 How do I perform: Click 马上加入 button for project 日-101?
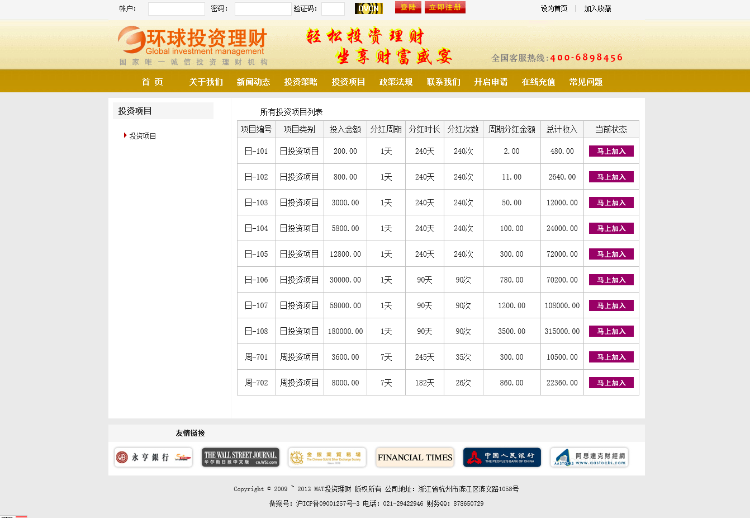click(611, 151)
